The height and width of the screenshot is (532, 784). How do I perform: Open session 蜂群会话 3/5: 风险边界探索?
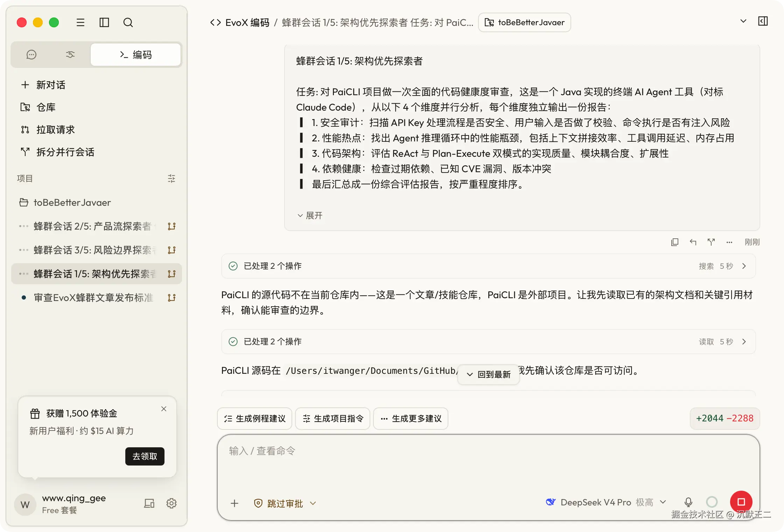pyautogui.click(x=92, y=250)
